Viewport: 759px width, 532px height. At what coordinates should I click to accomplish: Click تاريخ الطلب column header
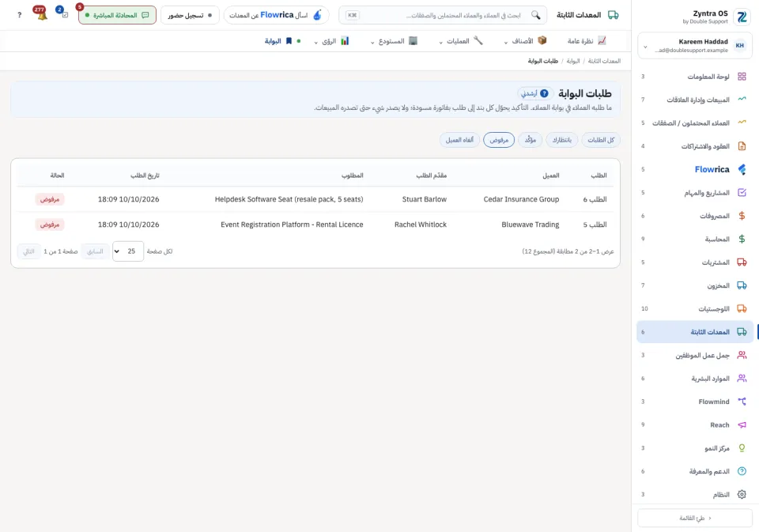[x=145, y=175]
